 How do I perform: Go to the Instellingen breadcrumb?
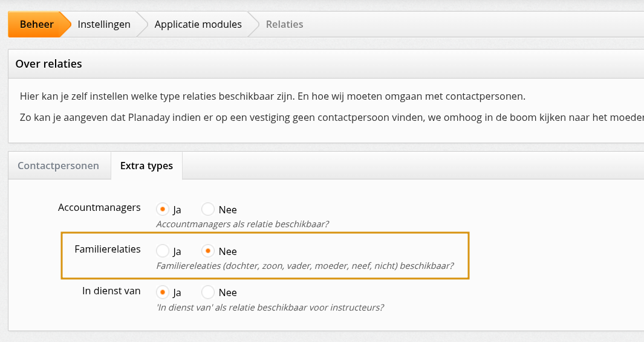tap(104, 25)
